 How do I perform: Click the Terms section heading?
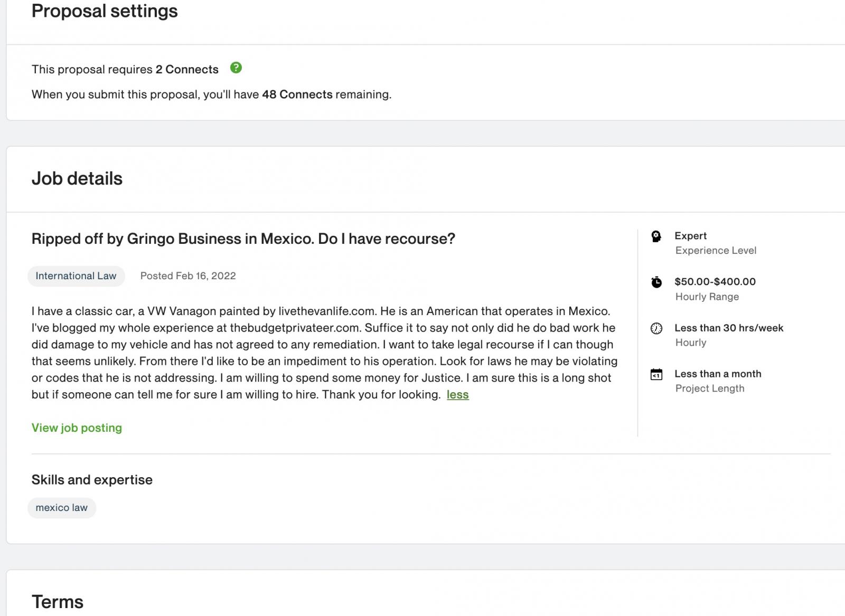pos(58,602)
